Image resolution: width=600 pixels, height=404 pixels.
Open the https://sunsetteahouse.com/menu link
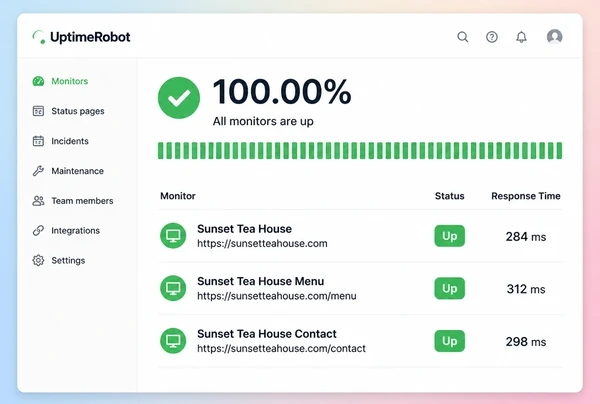click(x=277, y=296)
